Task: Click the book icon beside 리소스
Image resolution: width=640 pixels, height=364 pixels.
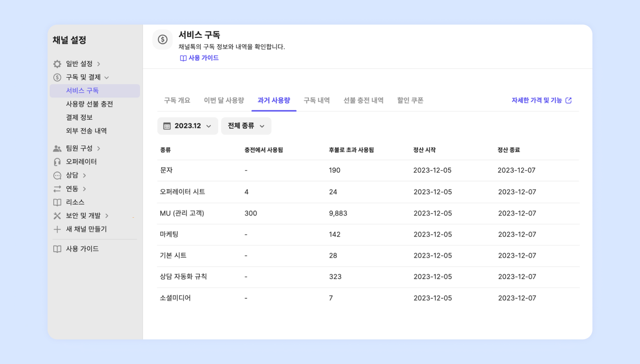Action: (57, 202)
